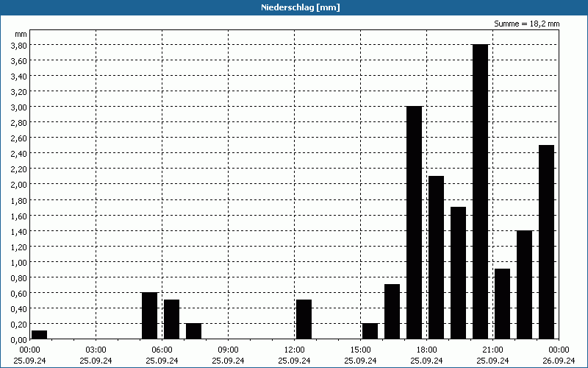Select the 0,50 mm bar just after 12:00
The height and width of the screenshot is (368, 588).
pos(304,319)
